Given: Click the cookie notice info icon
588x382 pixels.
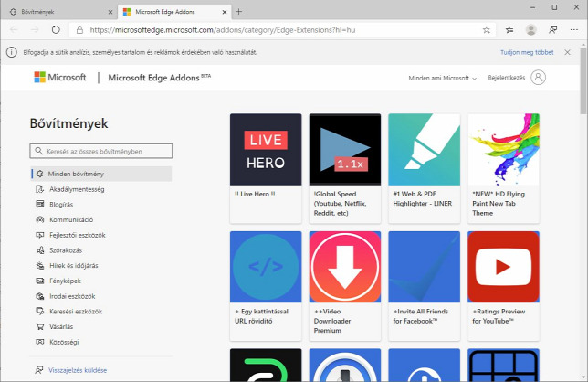Looking at the screenshot, I should [12, 52].
